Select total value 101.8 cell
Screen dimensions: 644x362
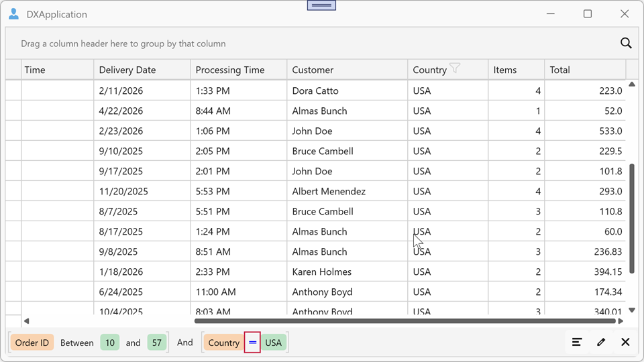(x=585, y=171)
